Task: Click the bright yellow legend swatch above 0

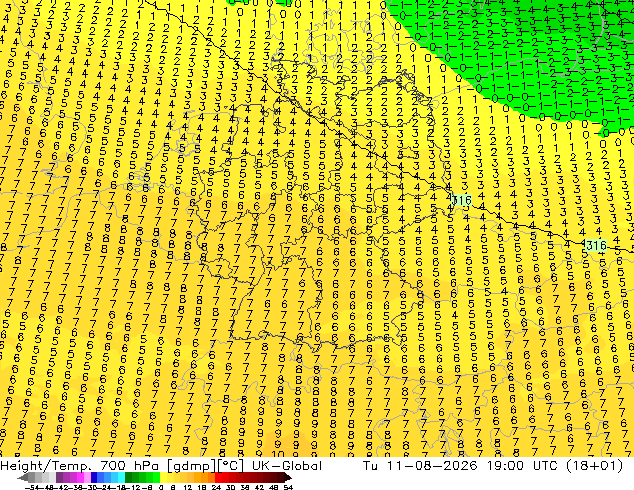Action: click(x=163, y=478)
